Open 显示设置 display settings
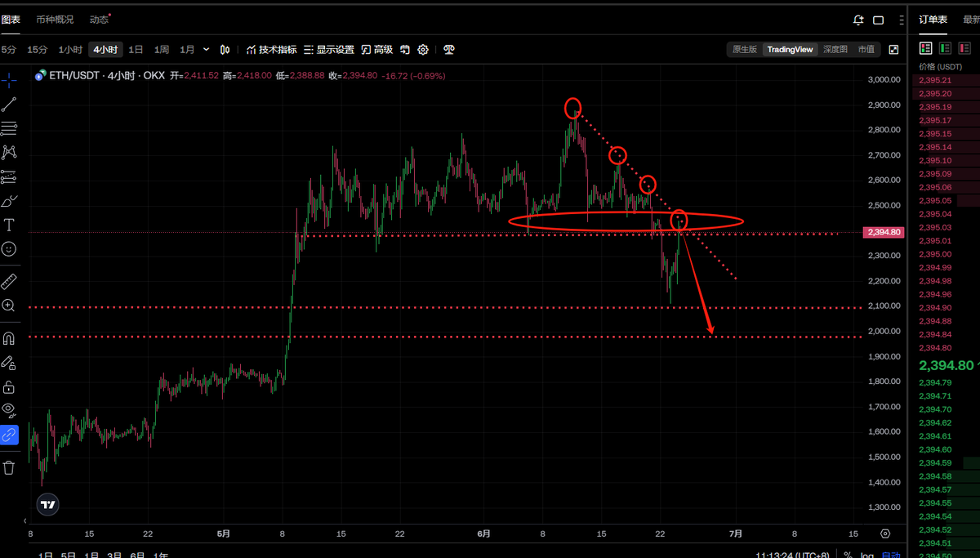This screenshot has height=558, width=980. [x=328, y=50]
